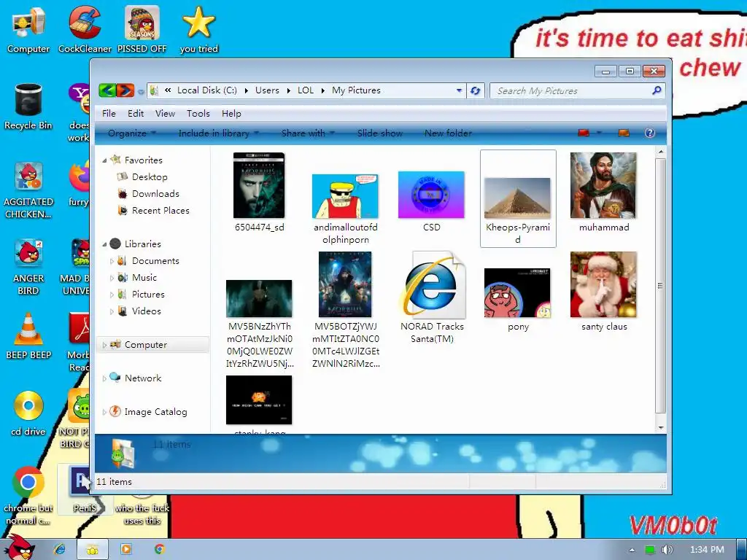
Task: Expand the Network tree node
Action: (x=104, y=378)
